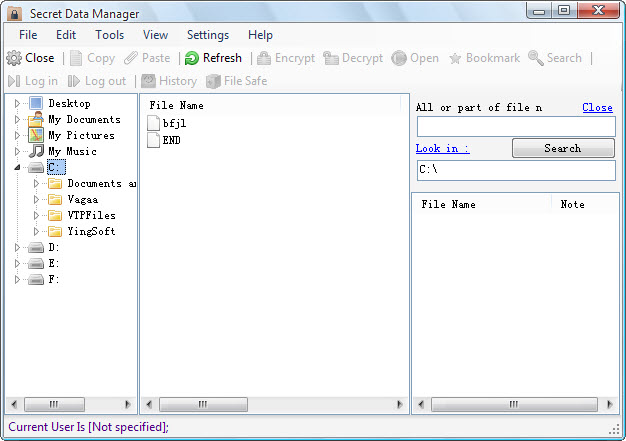Select the My Pictures icon
This screenshot has width=626, height=441.
(x=36, y=135)
